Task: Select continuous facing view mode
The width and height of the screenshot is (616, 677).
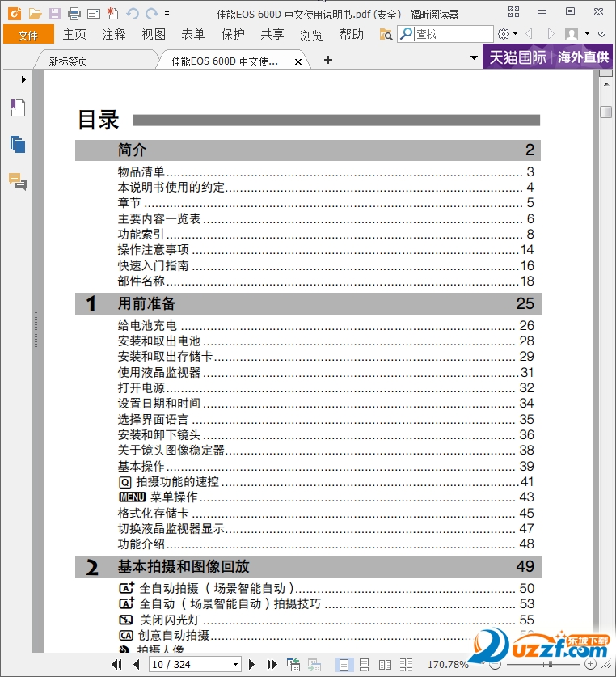Action: [406, 665]
